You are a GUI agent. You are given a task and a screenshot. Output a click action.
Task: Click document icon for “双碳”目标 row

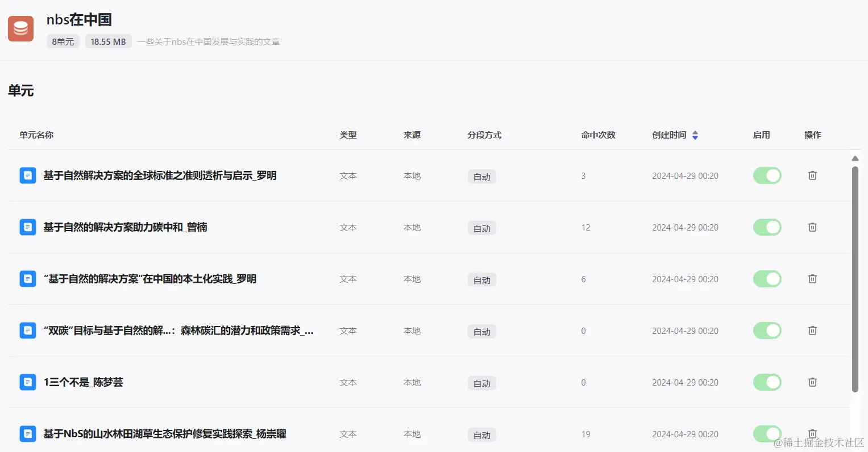[x=28, y=330]
